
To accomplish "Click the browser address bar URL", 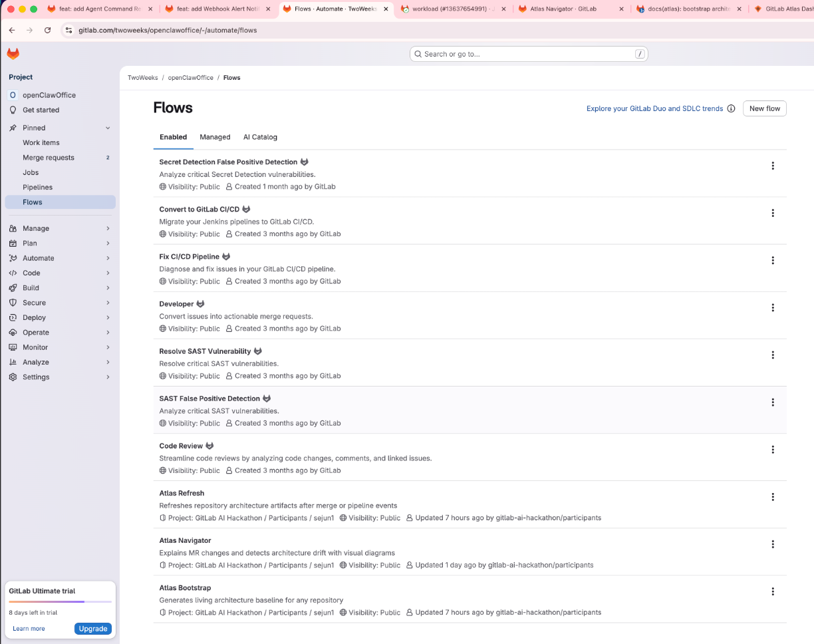I will pyautogui.click(x=168, y=31).
